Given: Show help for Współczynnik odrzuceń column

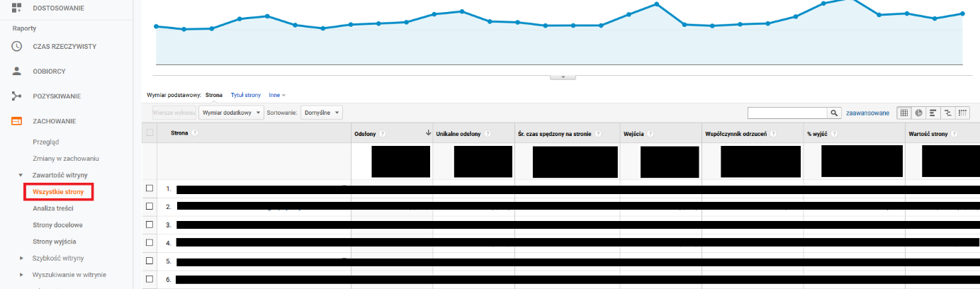Looking at the screenshot, I should pos(773,133).
